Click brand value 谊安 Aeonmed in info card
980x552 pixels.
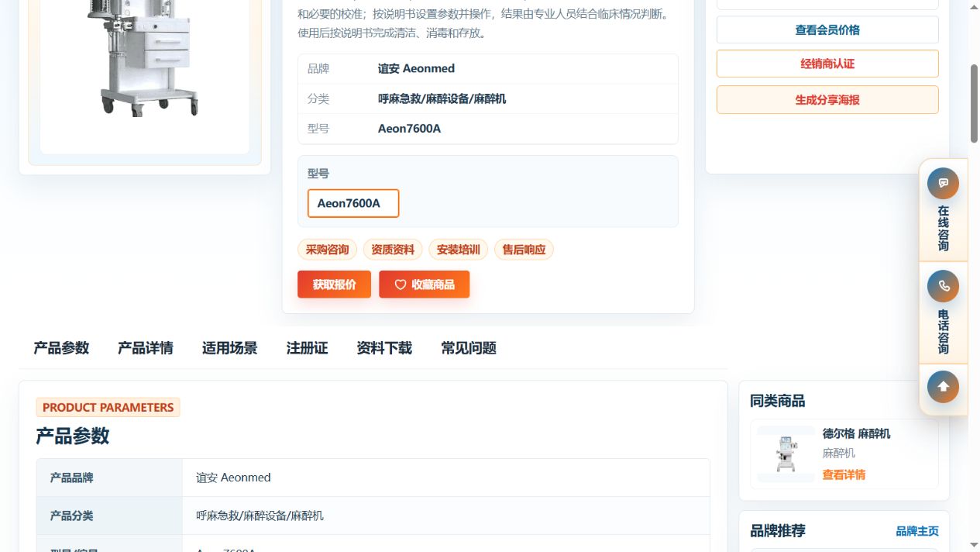pyautogui.click(x=416, y=68)
